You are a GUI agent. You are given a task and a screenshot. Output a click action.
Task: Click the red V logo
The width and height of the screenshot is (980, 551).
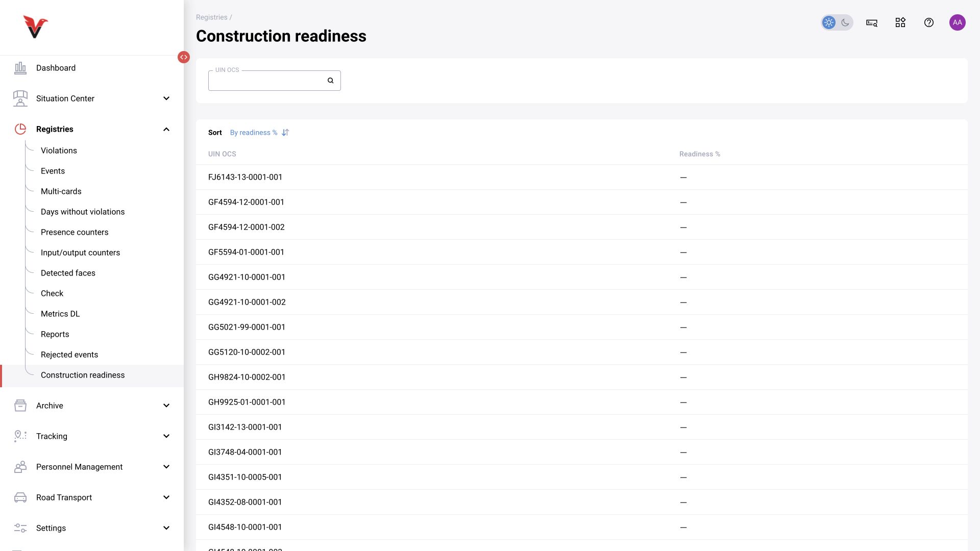35,27
